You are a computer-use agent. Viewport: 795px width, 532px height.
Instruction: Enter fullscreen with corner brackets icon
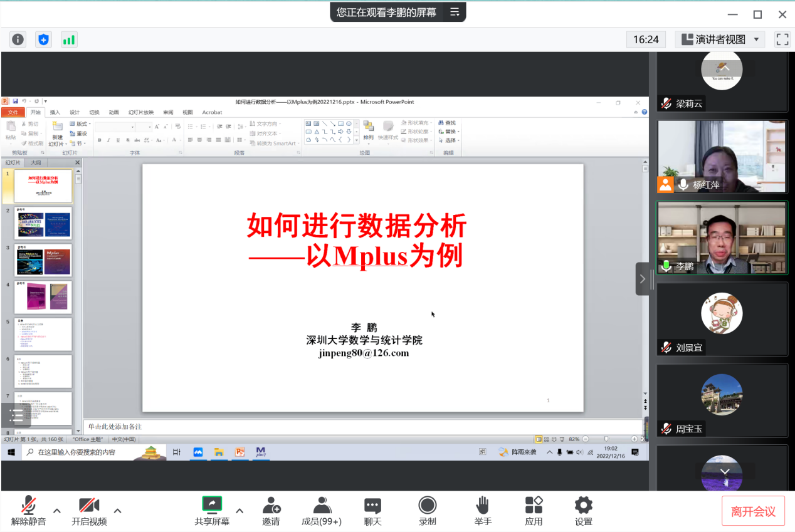pos(782,39)
